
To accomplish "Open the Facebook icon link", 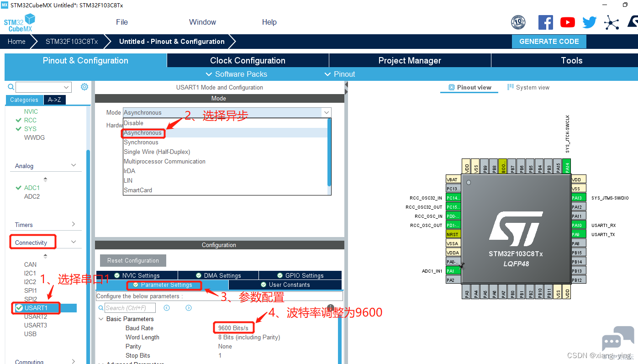I will (x=546, y=22).
